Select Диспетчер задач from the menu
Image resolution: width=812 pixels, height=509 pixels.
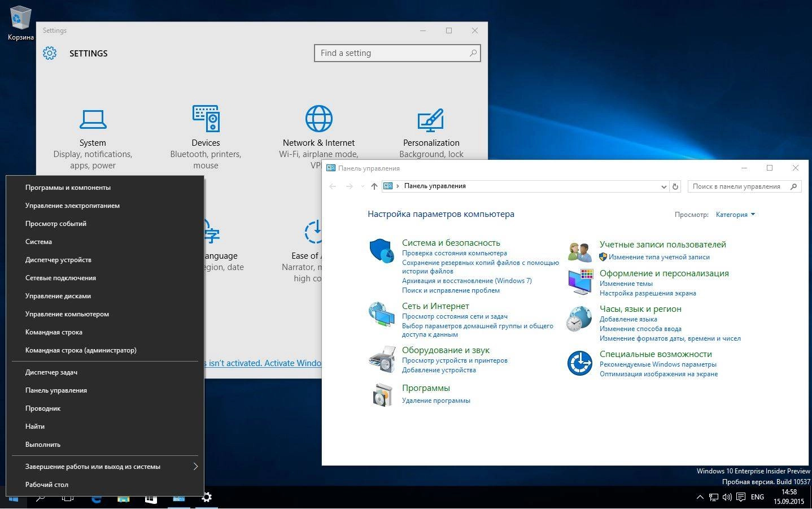pyautogui.click(x=104, y=372)
